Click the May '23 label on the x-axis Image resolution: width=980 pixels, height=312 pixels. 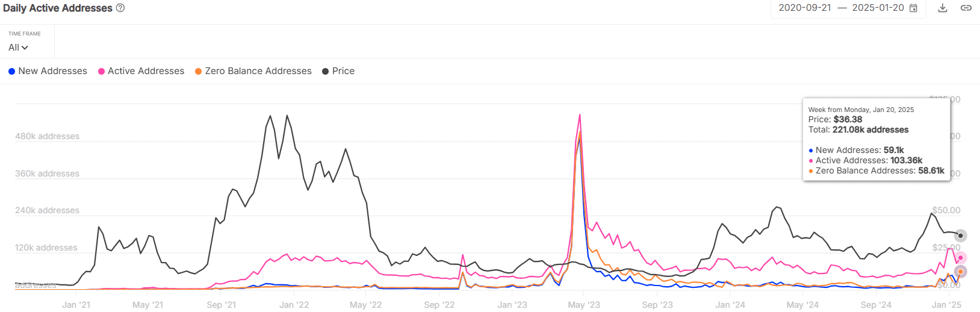(584, 305)
